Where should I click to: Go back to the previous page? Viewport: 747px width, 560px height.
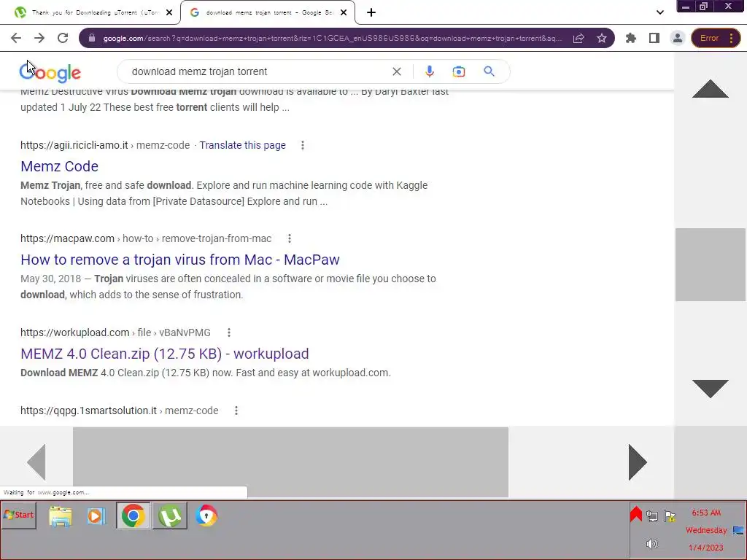click(16, 38)
